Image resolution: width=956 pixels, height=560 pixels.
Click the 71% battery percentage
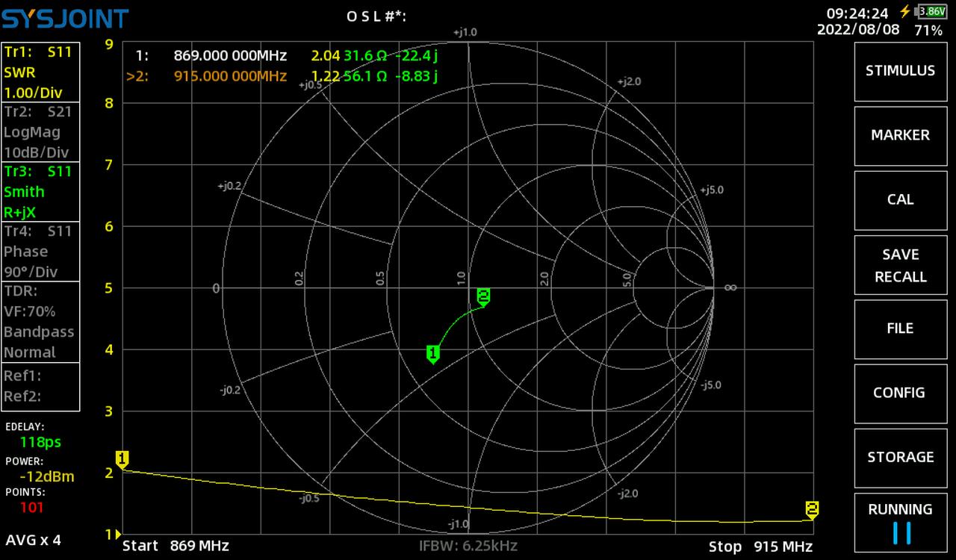pos(928,31)
